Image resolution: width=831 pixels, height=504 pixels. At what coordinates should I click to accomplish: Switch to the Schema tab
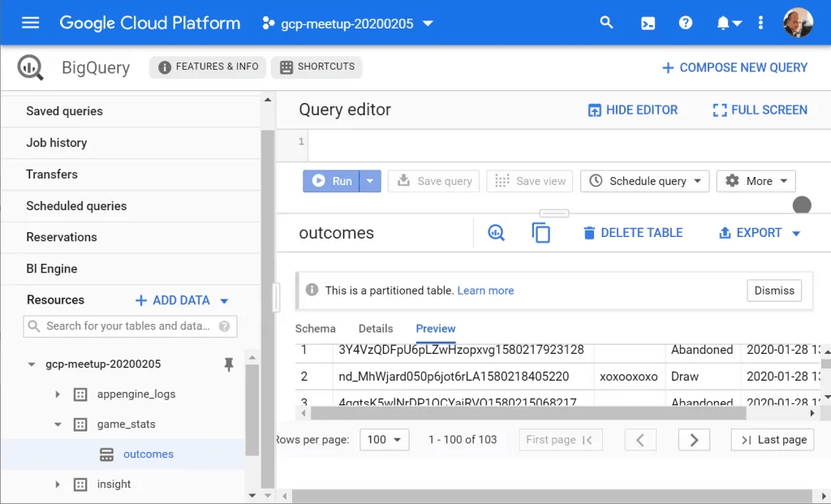[x=316, y=329]
